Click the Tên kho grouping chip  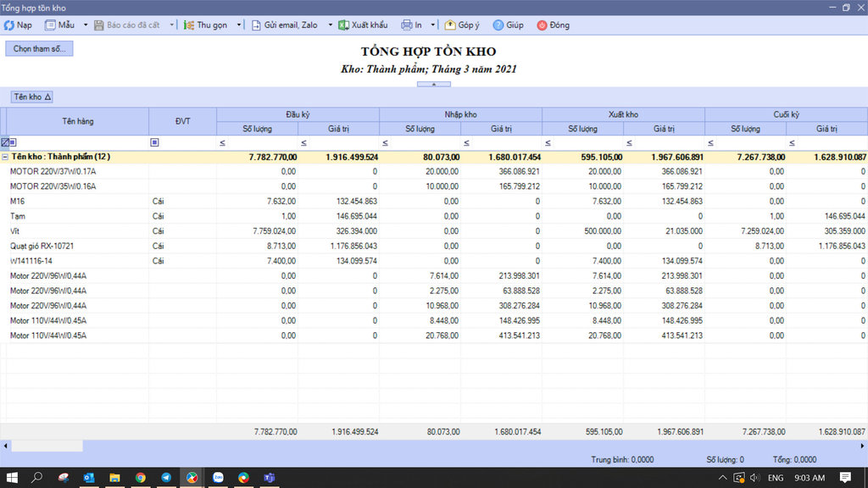pyautogui.click(x=32, y=97)
